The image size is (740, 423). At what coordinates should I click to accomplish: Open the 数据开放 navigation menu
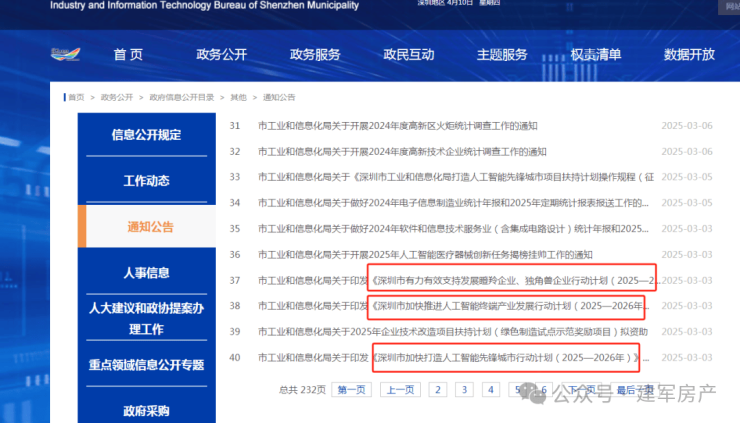tap(689, 55)
